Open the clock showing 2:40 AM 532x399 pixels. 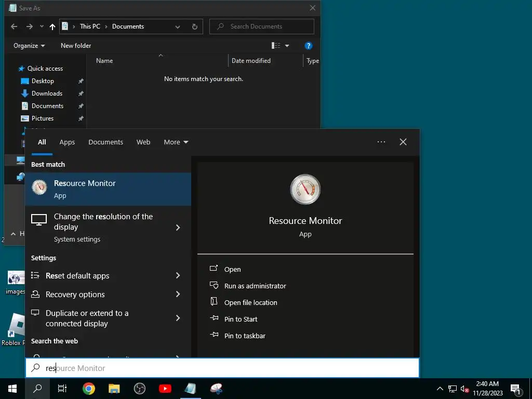pos(487,389)
